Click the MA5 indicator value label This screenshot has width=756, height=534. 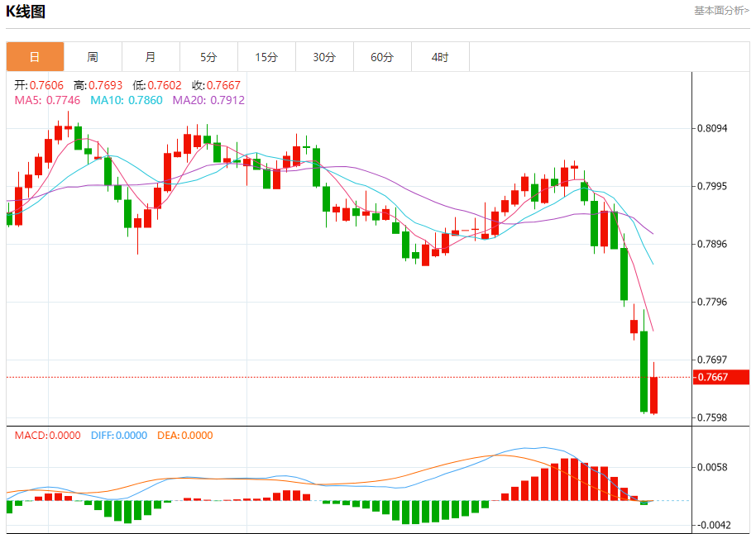[47, 100]
